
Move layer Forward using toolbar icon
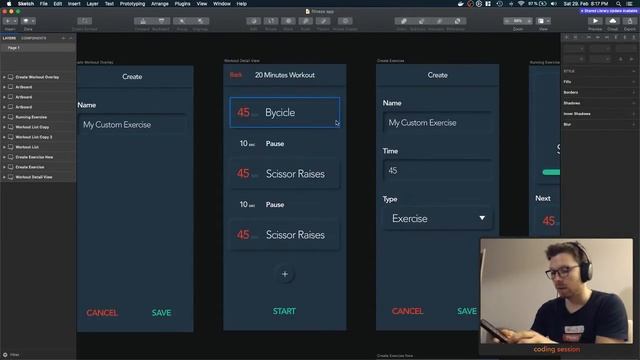(143, 21)
